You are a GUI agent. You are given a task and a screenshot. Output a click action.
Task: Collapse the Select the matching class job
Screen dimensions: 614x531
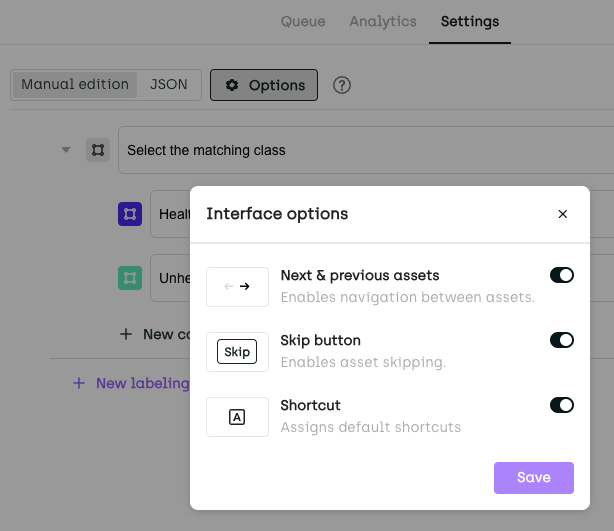click(x=66, y=150)
